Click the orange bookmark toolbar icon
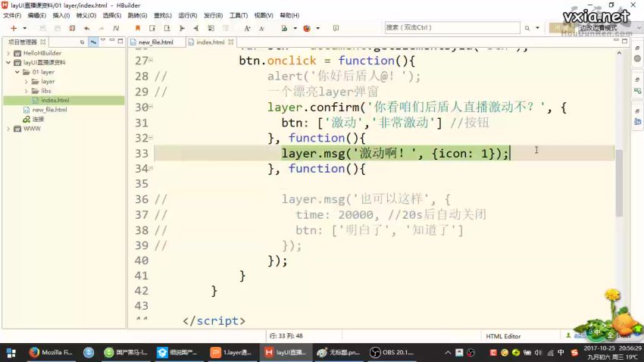Image resolution: width=644 pixels, height=362 pixels. tap(138, 28)
